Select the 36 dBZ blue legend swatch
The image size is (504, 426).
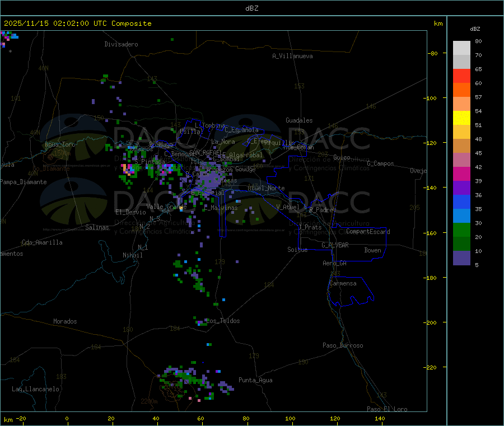(461, 202)
